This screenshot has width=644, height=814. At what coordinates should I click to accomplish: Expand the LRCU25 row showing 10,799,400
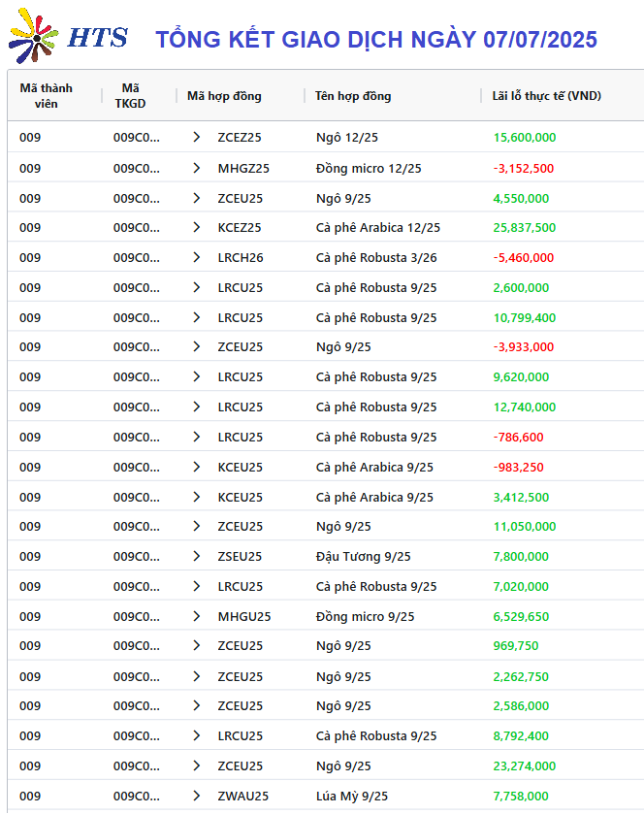click(x=196, y=317)
